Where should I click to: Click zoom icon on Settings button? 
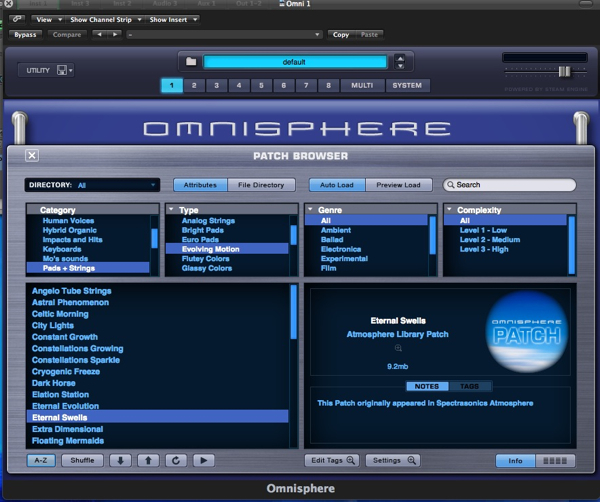pyautogui.click(x=411, y=460)
